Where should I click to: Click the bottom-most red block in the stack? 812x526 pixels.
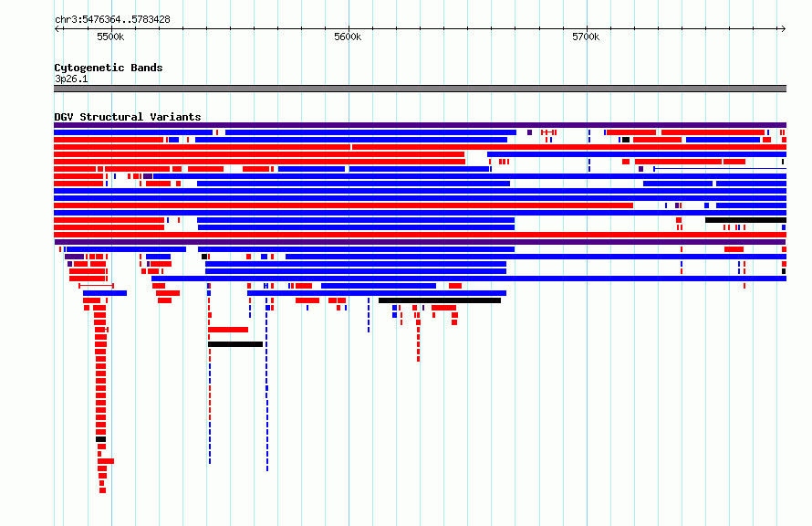click(102, 490)
